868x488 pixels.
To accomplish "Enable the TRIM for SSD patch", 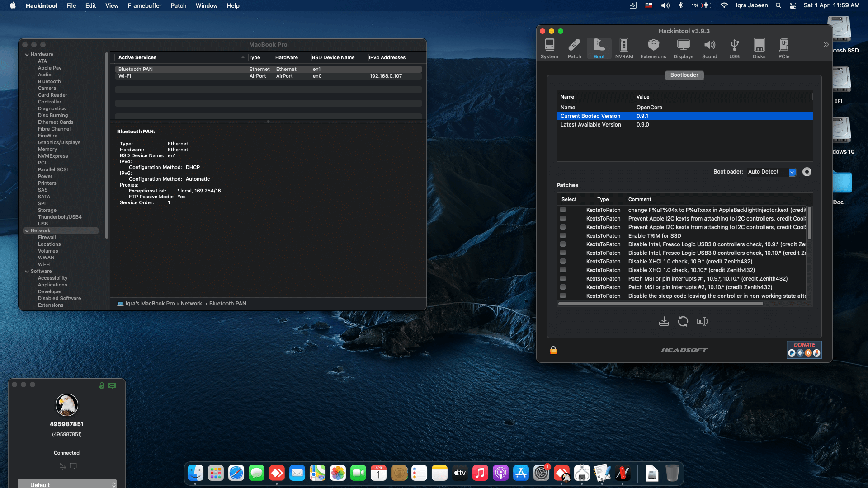I will click(562, 235).
